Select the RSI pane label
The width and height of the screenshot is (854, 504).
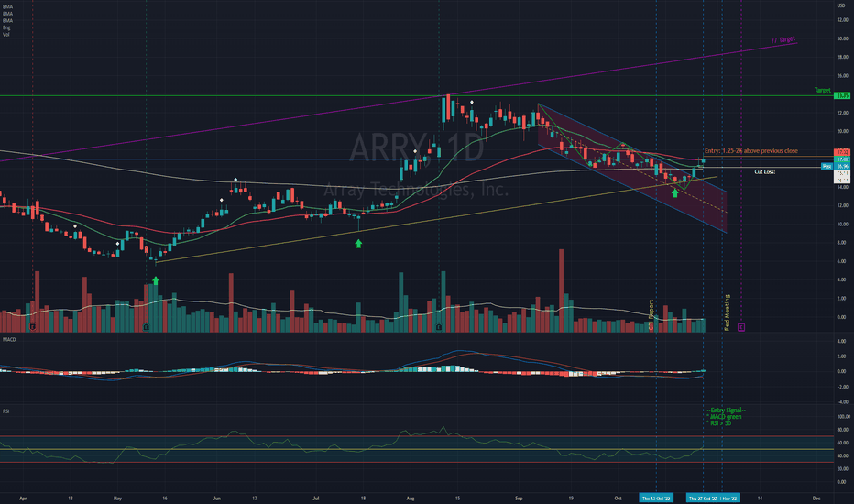(x=6, y=411)
